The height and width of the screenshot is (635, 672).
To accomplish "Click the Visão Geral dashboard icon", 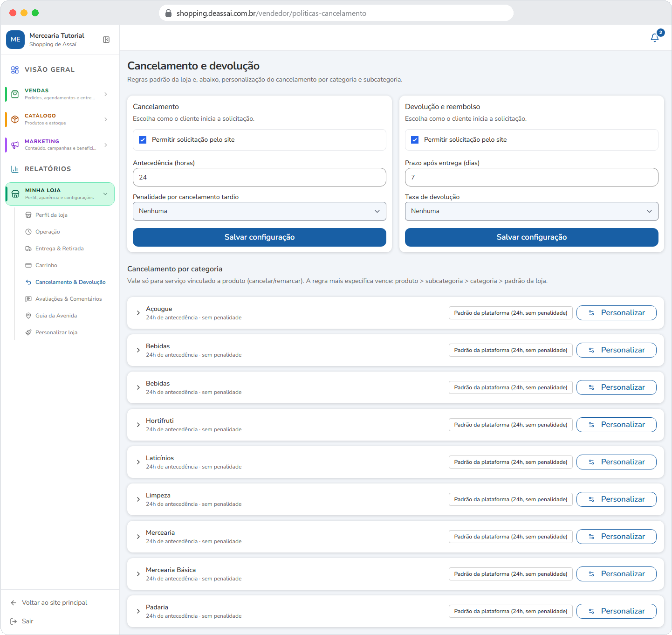I will point(15,69).
